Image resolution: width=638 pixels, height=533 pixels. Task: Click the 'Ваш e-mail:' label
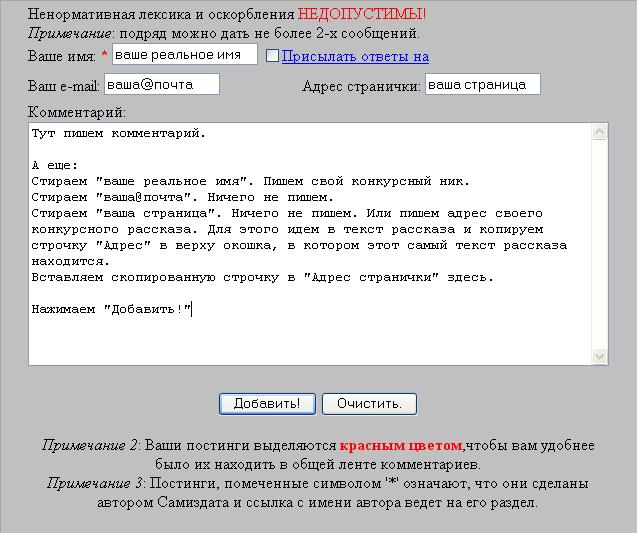click(x=64, y=87)
